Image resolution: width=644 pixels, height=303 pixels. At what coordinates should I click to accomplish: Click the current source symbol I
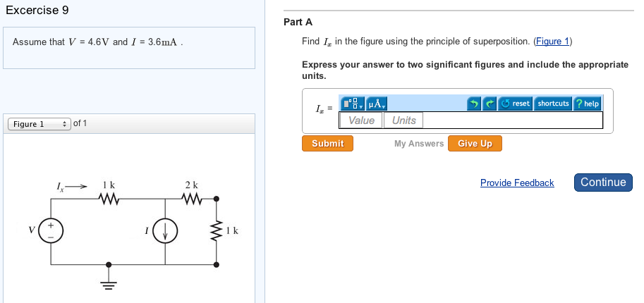point(165,230)
